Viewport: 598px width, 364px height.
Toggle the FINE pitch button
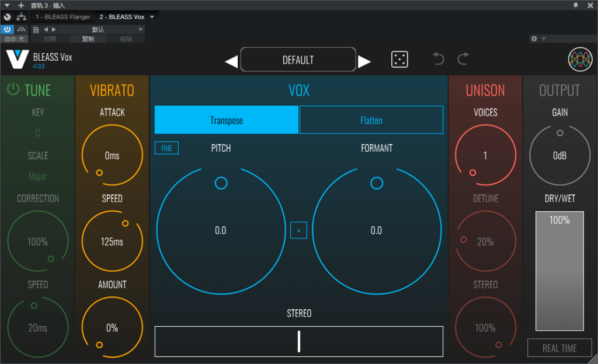click(x=166, y=148)
